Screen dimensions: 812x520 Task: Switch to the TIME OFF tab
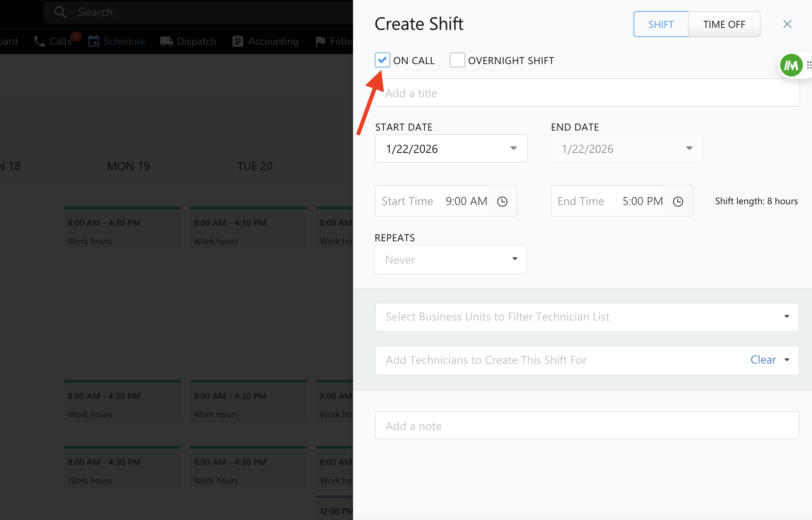point(724,24)
